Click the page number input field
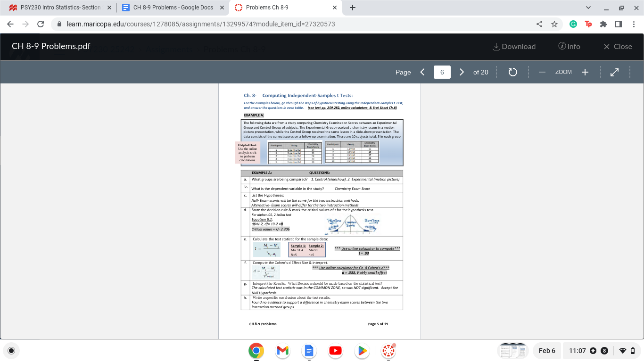 [x=442, y=72]
